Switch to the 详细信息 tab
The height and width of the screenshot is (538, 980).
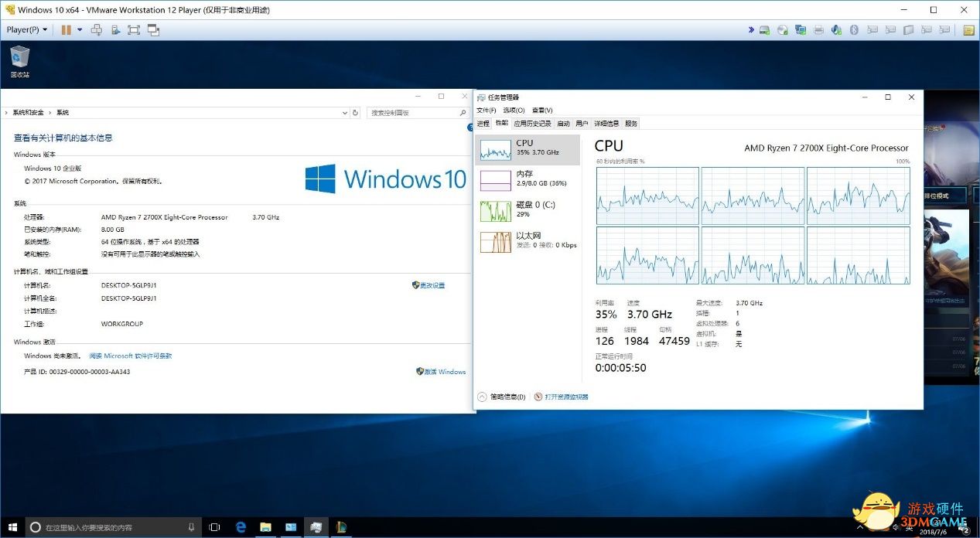tap(606, 124)
